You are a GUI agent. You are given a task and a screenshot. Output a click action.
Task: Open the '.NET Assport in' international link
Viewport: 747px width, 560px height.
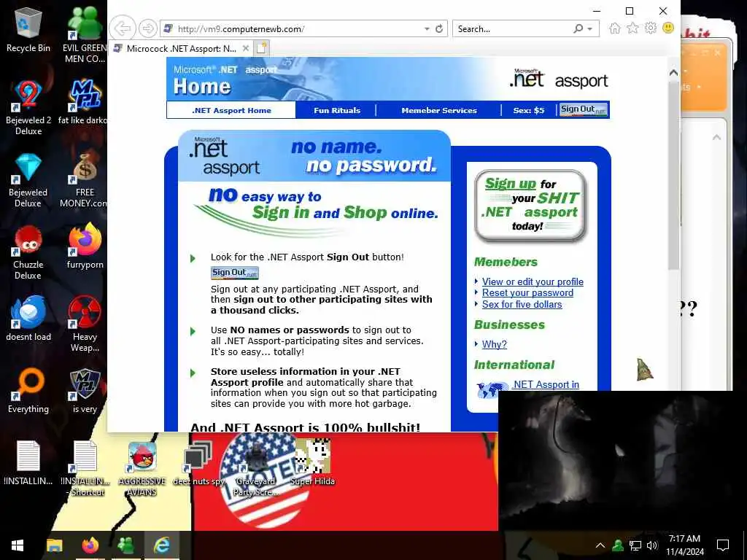546,384
